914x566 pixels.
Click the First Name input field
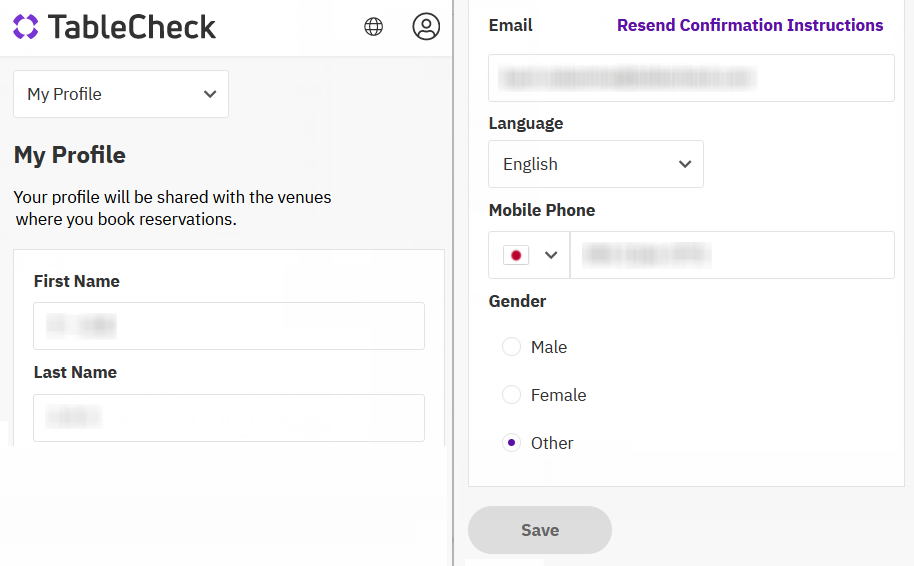229,326
